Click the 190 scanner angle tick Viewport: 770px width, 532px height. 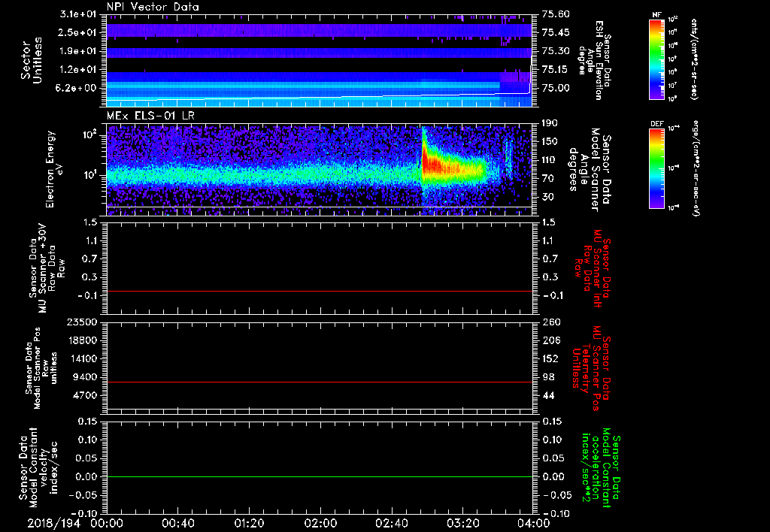tap(550, 123)
